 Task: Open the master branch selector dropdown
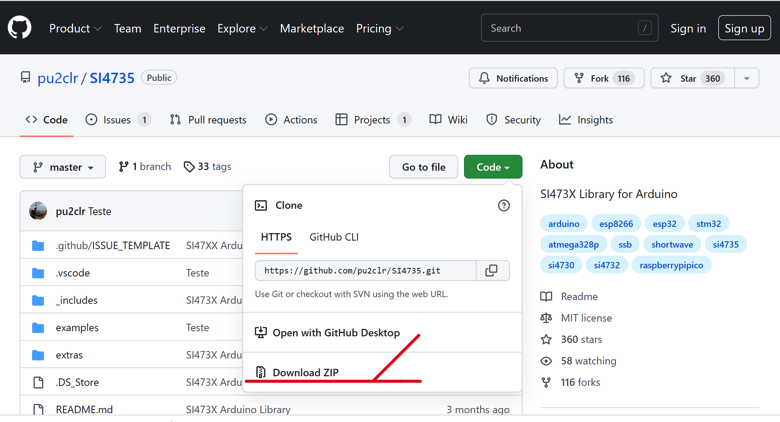(x=63, y=167)
